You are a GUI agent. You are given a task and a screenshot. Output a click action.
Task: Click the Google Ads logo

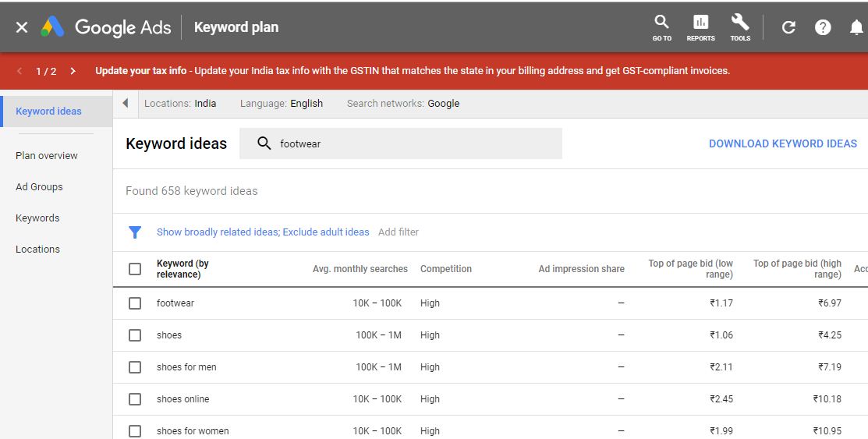click(x=105, y=27)
